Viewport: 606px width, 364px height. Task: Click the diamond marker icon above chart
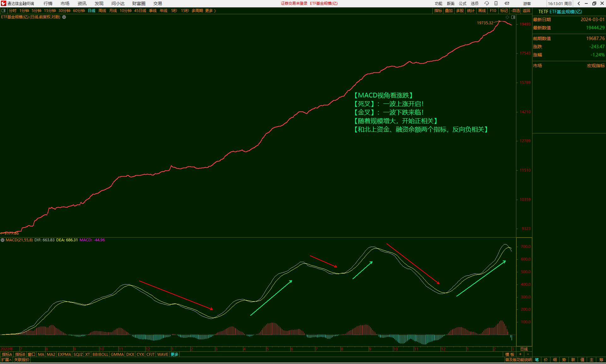(508, 17)
